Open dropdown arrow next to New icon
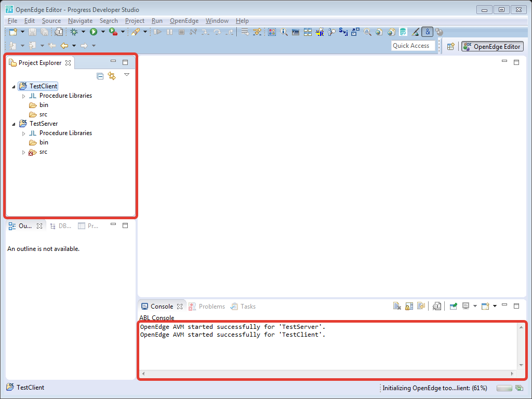 coord(23,32)
